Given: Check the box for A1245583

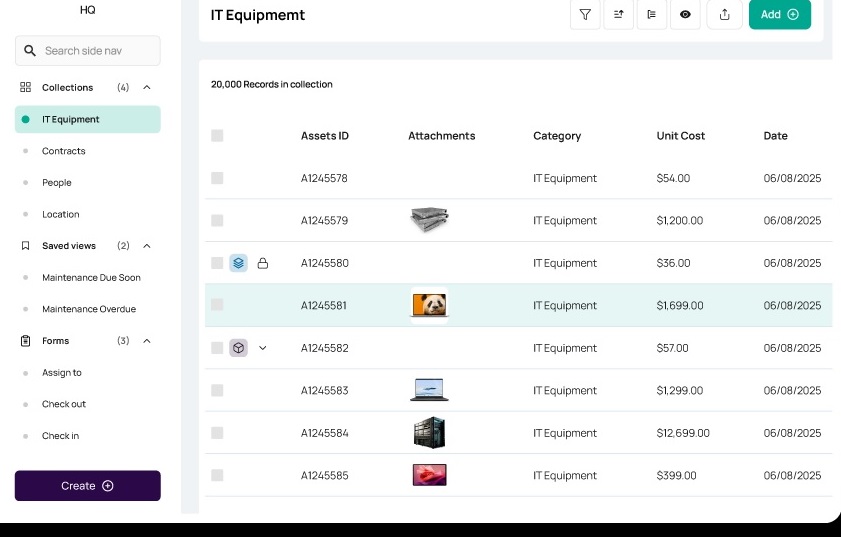Looking at the screenshot, I should point(217,390).
